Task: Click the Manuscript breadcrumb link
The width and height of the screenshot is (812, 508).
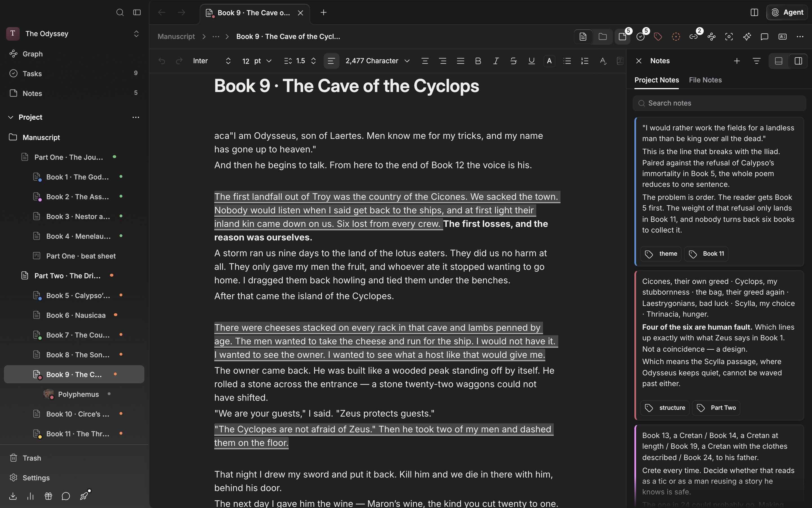Action: (176, 36)
